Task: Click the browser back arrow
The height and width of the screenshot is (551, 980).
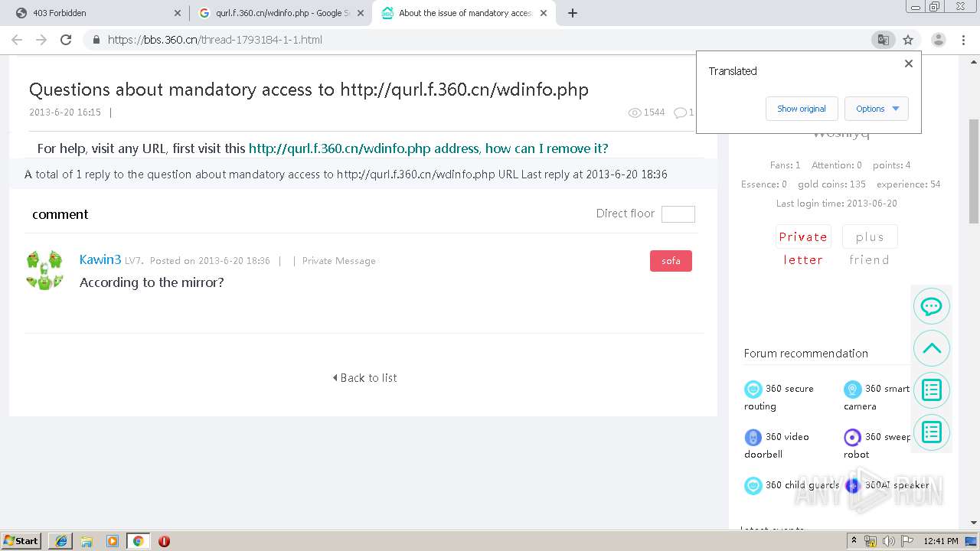Action: (x=17, y=40)
